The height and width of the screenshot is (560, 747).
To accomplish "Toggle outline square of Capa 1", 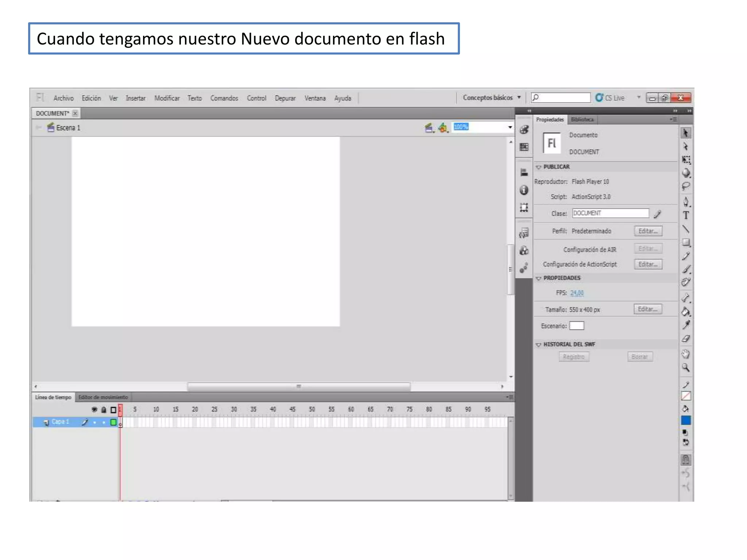I will 113,422.
